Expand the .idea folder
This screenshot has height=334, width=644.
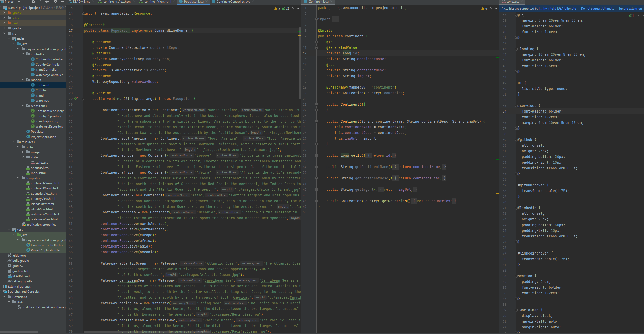click(x=4, y=18)
